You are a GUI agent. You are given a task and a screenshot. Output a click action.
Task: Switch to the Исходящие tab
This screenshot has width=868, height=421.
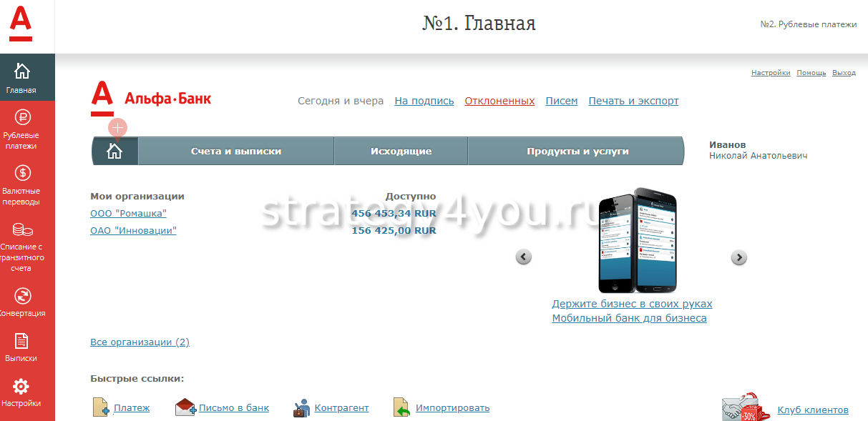click(x=401, y=152)
